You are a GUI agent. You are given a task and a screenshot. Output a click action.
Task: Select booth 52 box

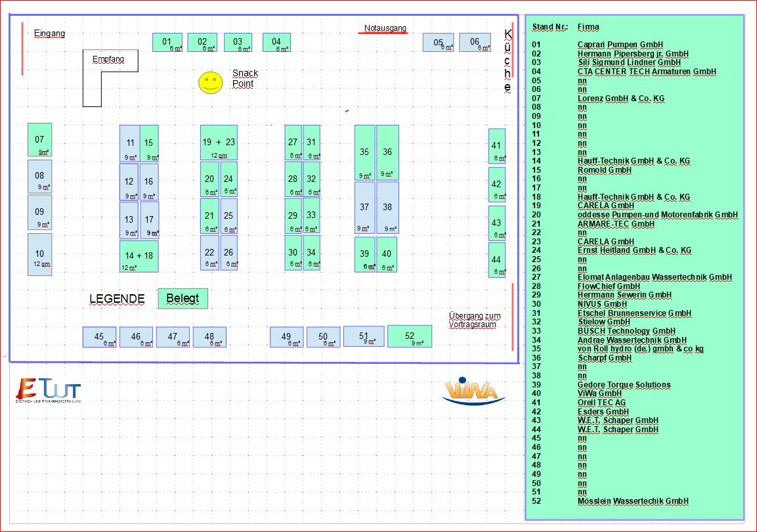point(410,336)
